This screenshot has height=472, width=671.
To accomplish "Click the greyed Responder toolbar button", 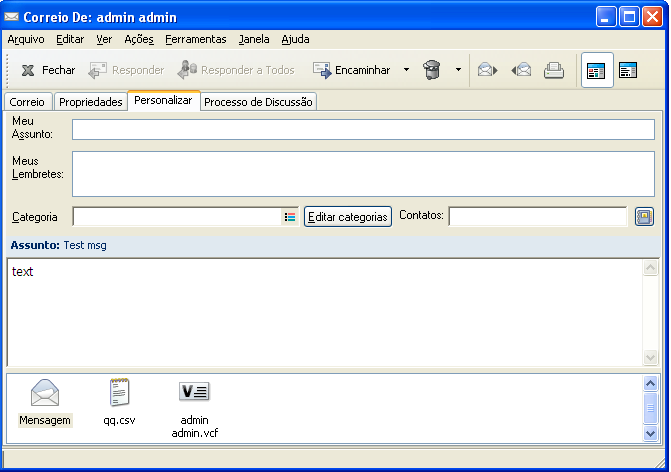I will click(x=126, y=70).
